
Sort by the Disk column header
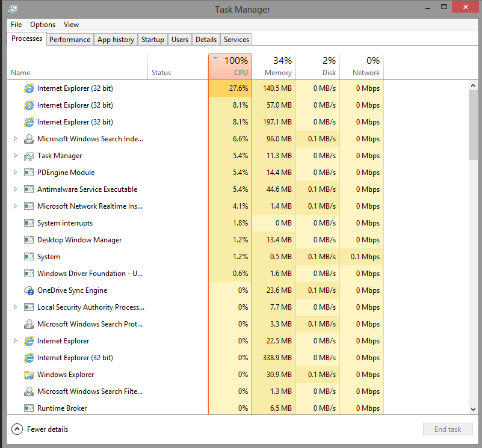click(318, 67)
